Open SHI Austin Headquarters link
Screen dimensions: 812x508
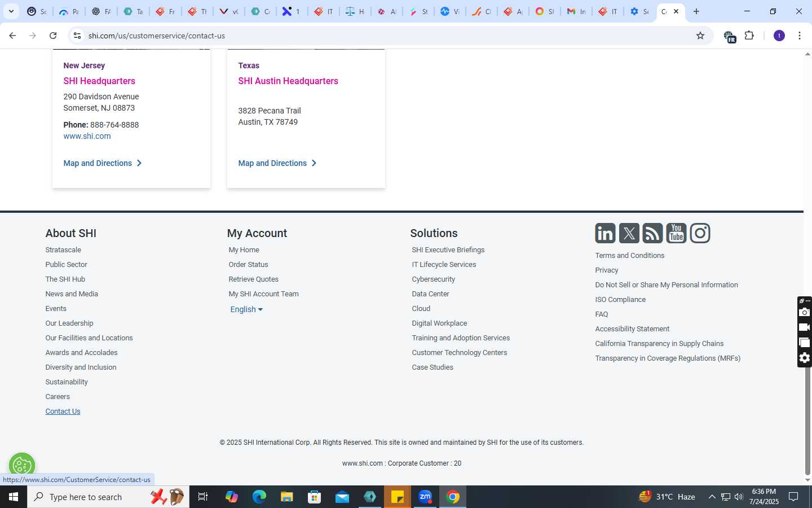tap(288, 81)
